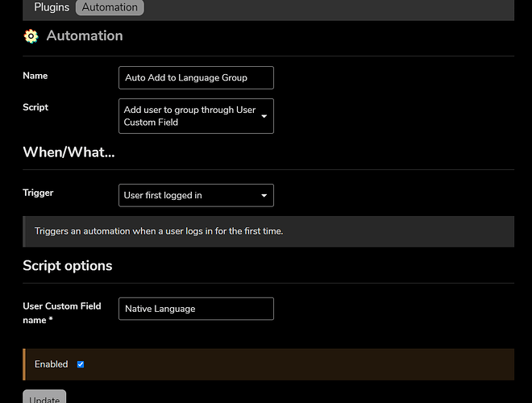This screenshot has width=532, height=403.
Task: Edit the User Custom Field name input
Action: [x=196, y=309]
